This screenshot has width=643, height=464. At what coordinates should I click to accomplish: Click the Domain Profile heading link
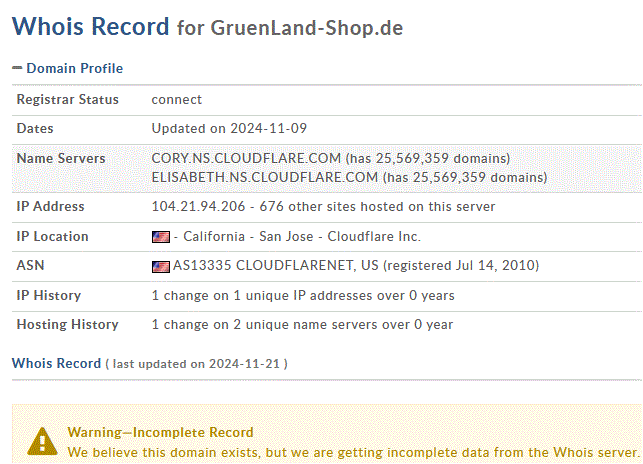pos(75,68)
